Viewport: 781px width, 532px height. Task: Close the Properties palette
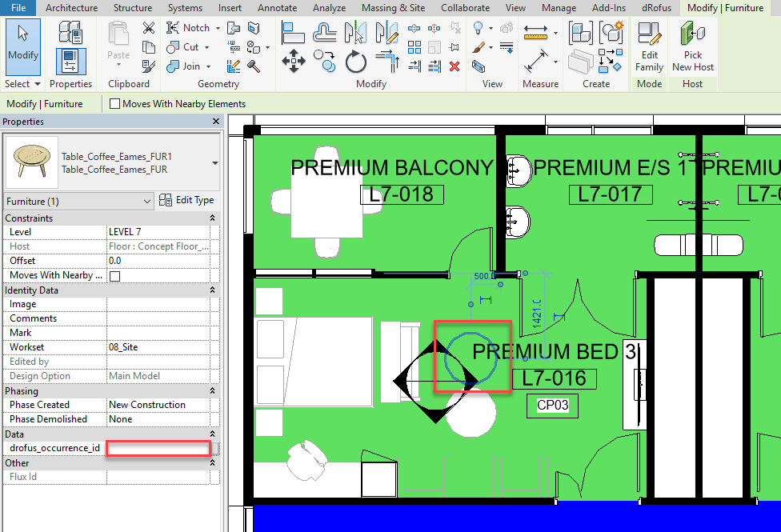click(x=215, y=122)
